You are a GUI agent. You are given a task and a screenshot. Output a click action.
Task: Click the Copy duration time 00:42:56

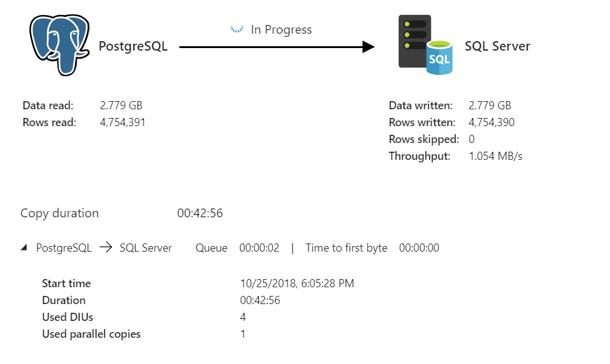point(200,214)
